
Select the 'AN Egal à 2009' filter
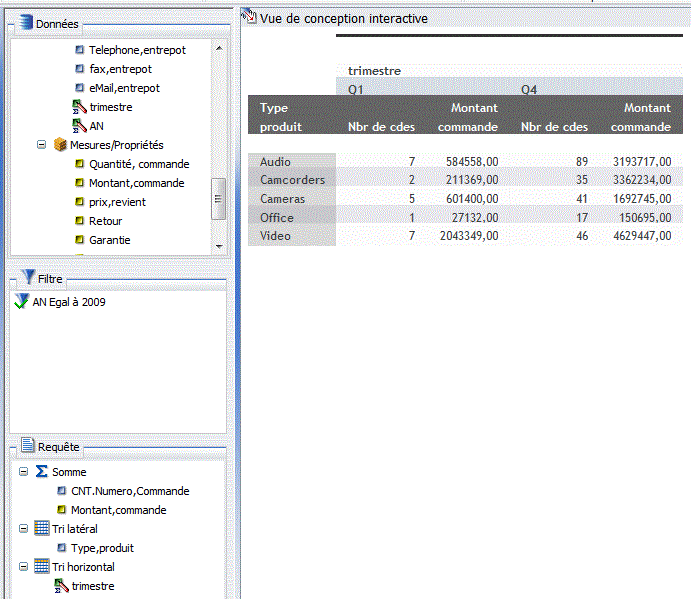click(x=68, y=302)
